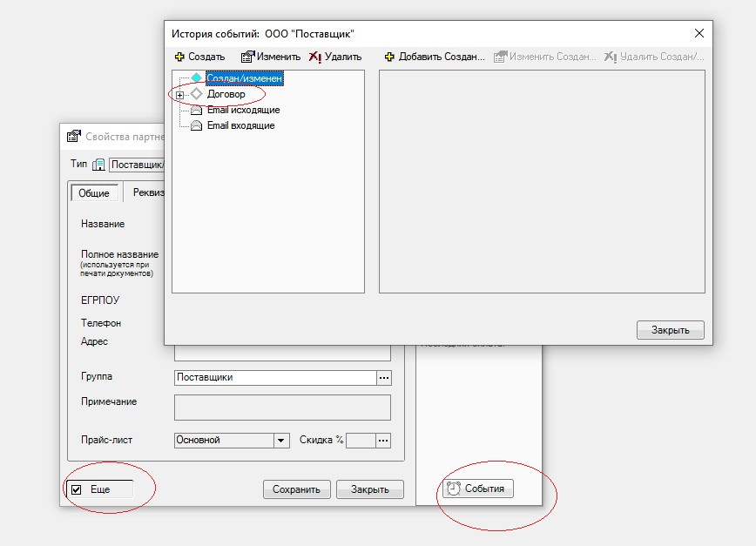Open the Скидка % ellipsis button
This screenshot has height=546, width=756.
coord(382,441)
